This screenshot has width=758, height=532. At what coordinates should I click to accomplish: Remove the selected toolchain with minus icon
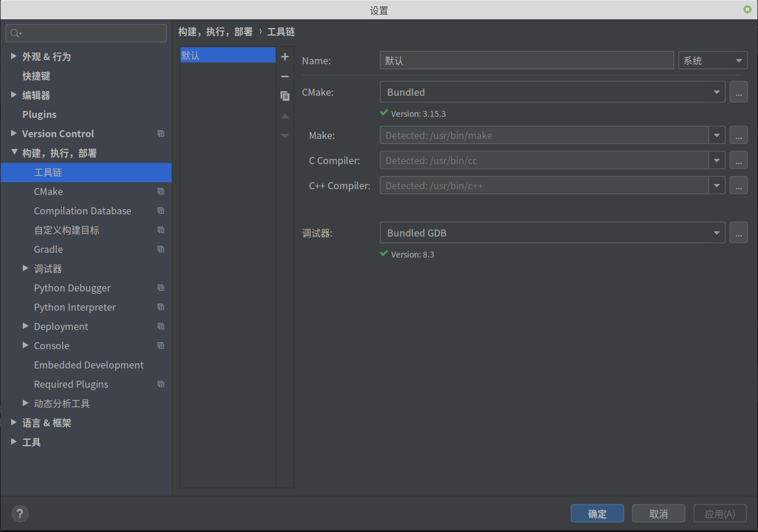coord(285,77)
